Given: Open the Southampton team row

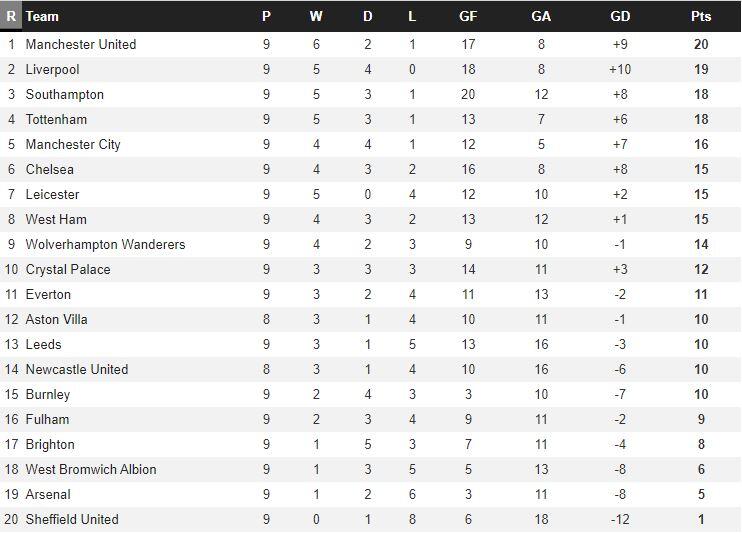Looking at the screenshot, I should tap(65, 94).
